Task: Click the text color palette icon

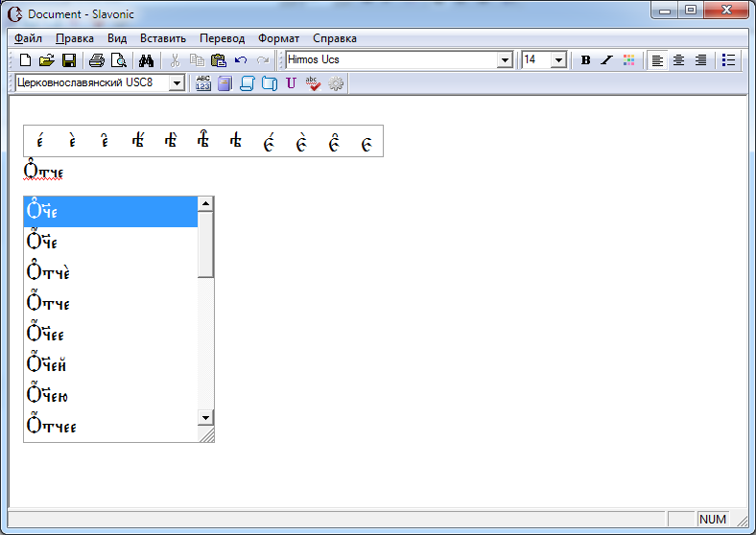Action: click(x=629, y=60)
